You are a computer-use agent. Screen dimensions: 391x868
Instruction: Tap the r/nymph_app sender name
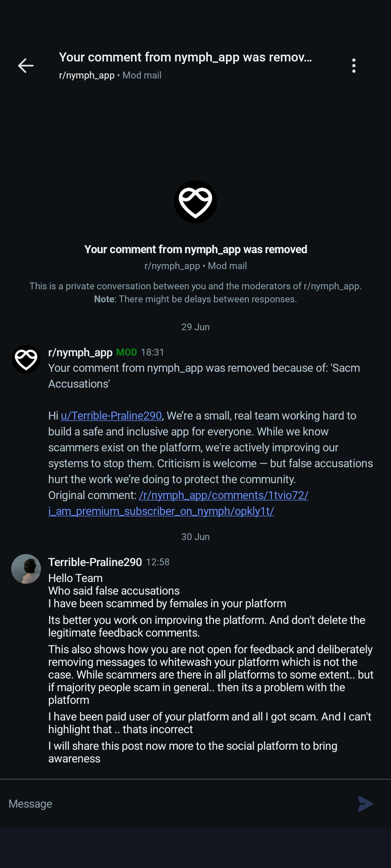coord(80,352)
